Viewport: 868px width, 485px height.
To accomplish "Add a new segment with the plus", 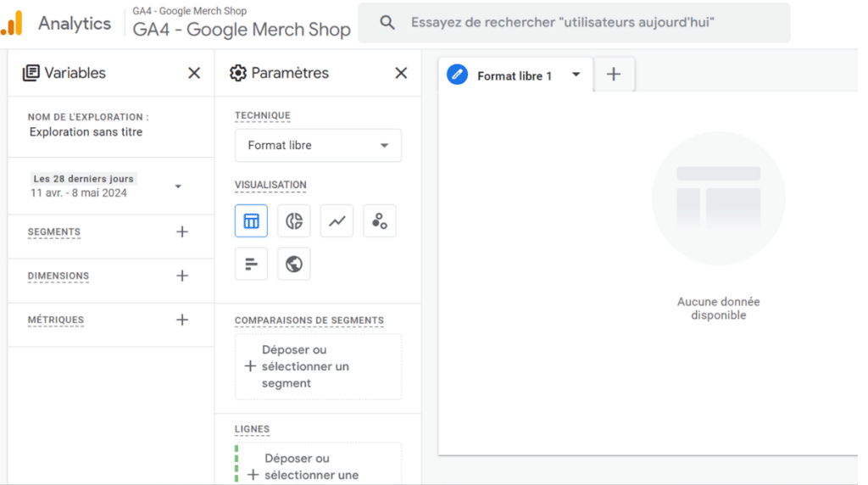I will [x=182, y=232].
